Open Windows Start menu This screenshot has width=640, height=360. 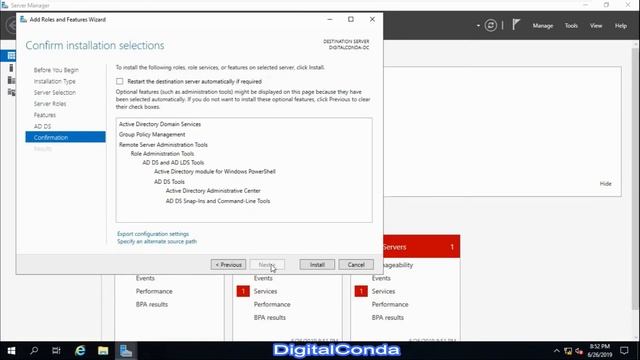click(x=11, y=351)
